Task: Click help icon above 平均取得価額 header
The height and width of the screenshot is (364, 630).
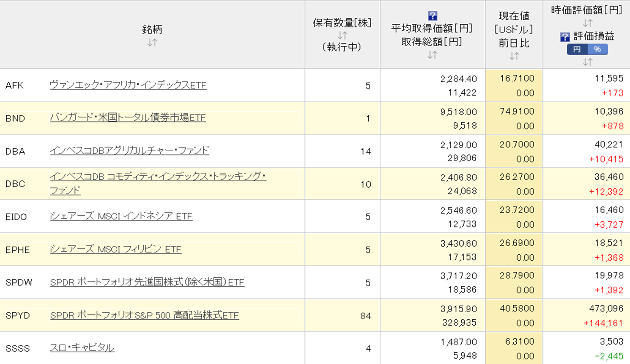Action: tap(432, 16)
